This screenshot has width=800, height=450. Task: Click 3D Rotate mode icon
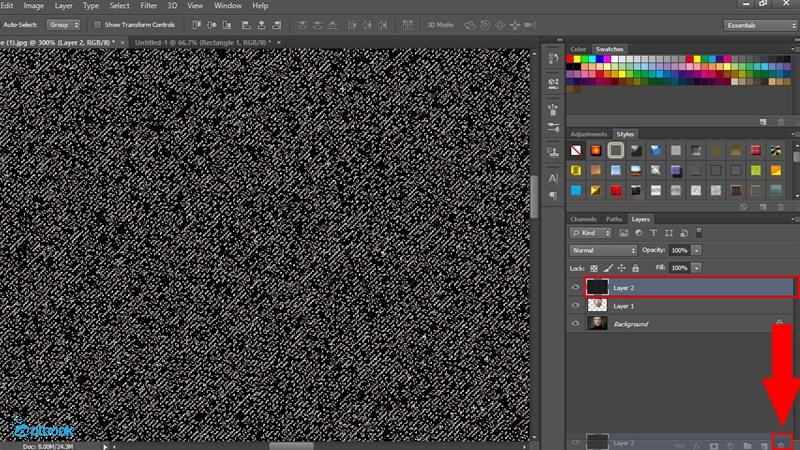point(469,24)
